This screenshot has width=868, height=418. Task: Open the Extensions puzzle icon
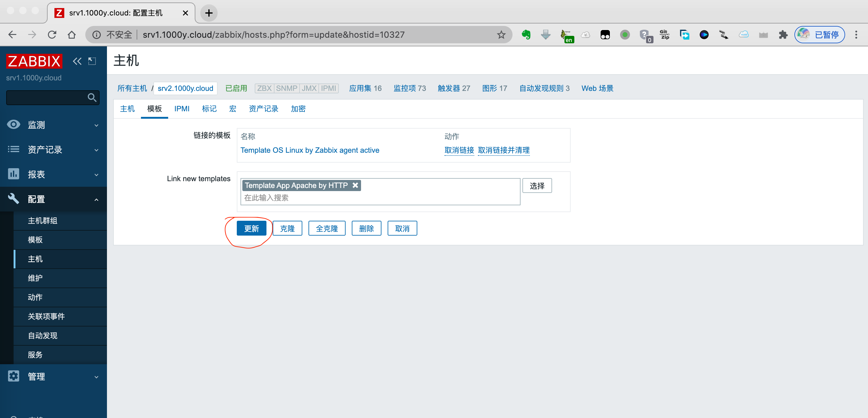pyautogui.click(x=783, y=35)
